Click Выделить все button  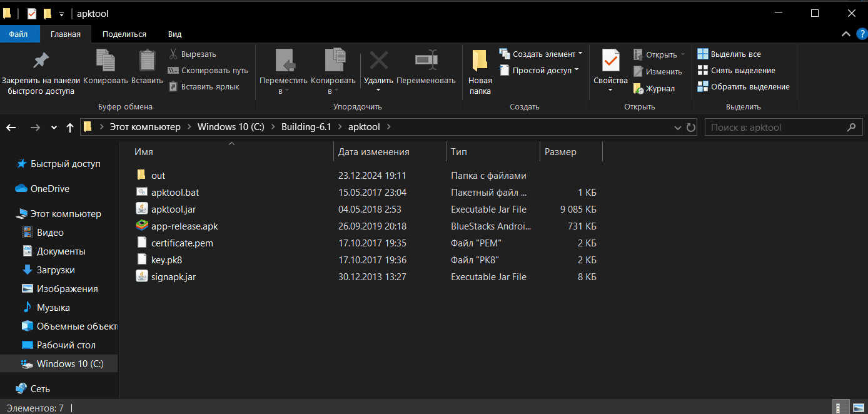pyautogui.click(x=729, y=54)
